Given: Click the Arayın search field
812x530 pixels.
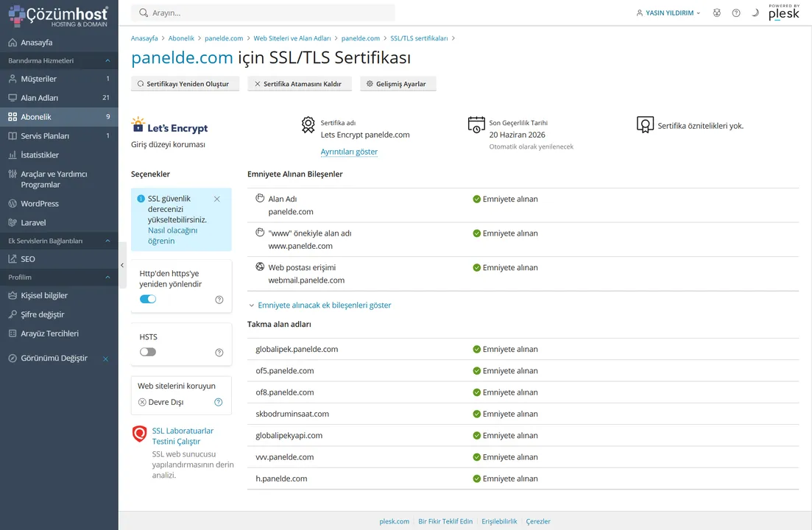Looking at the screenshot, I should pos(263,13).
